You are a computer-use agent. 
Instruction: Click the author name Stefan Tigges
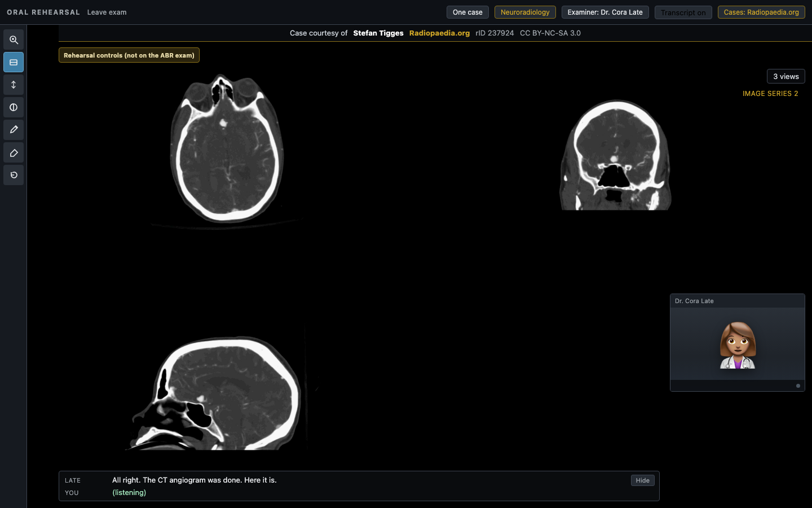(x=378, y=33)
